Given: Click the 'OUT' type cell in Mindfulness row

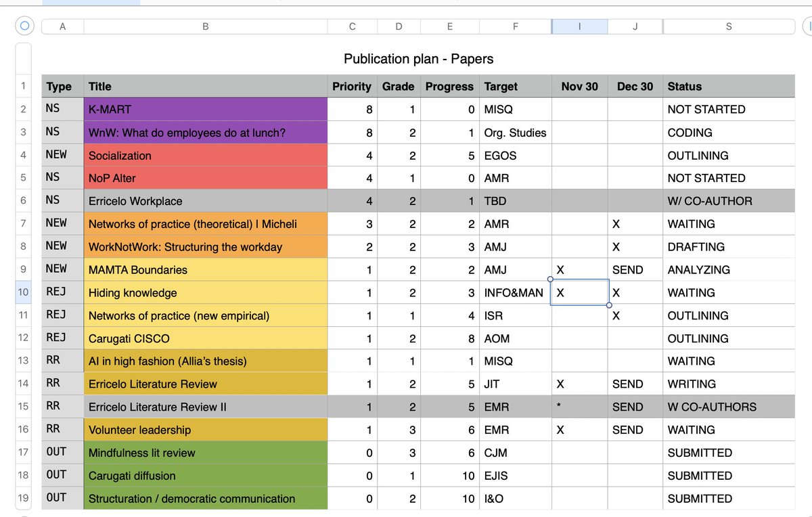Looking at the screenshot, I should pyautogui.click(x=63, y=453).
